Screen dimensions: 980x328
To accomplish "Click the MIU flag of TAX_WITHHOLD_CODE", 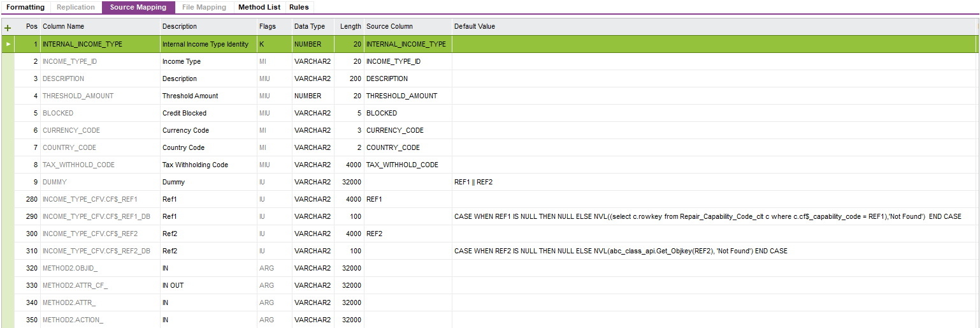I will click(x=264, y=165).
